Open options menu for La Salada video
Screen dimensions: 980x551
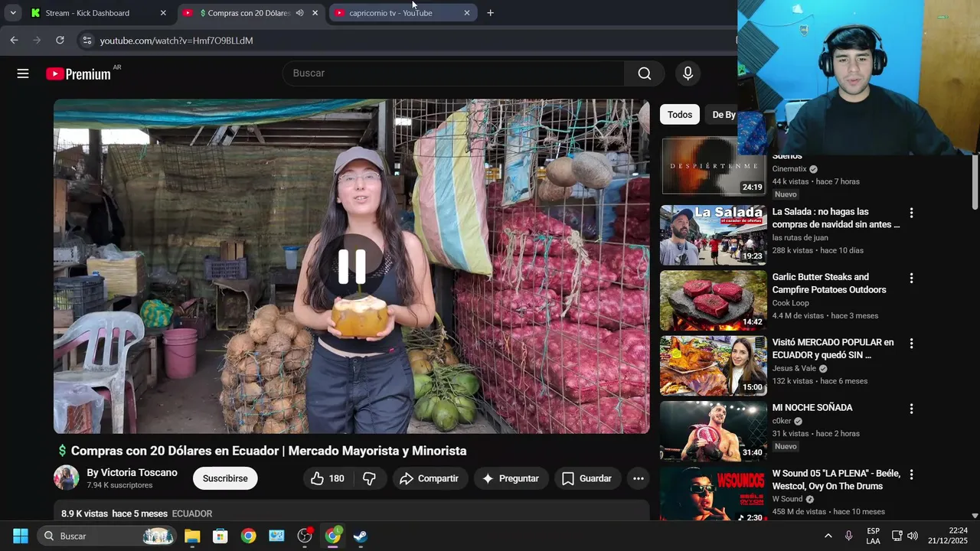point(911,213)
